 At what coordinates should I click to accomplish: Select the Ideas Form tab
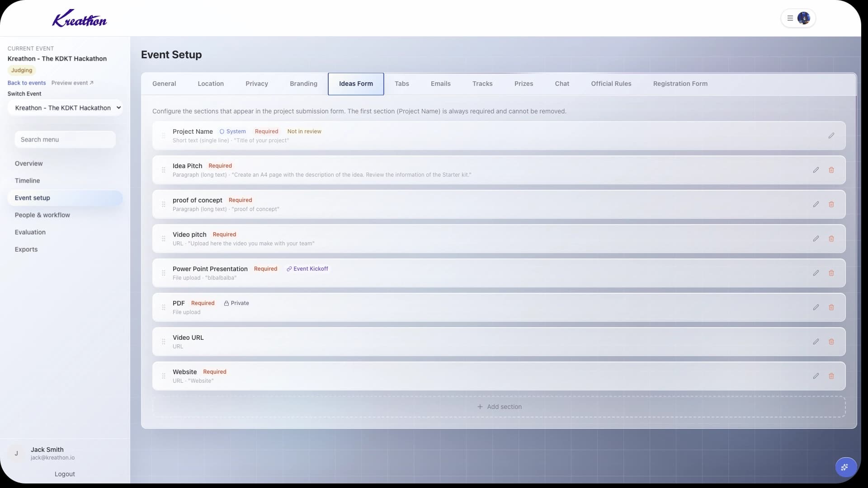coord(356,84)
